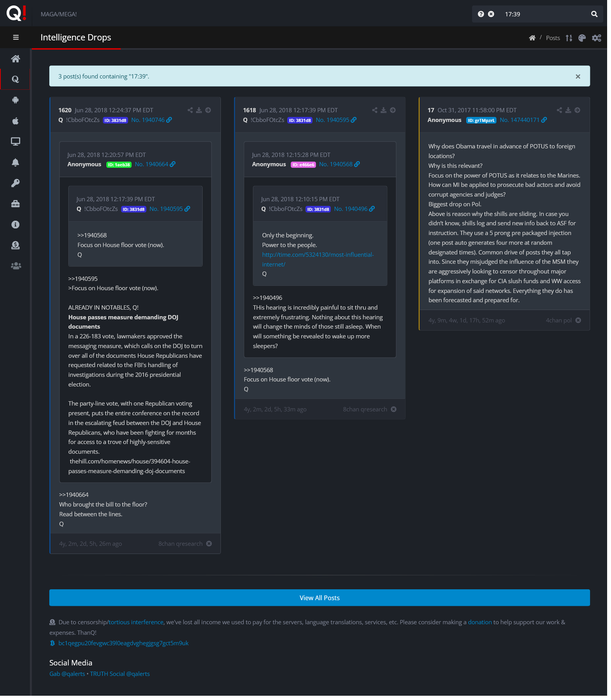Open the toolbox sidebar icon
611x700 pixels.
(16, 204)
